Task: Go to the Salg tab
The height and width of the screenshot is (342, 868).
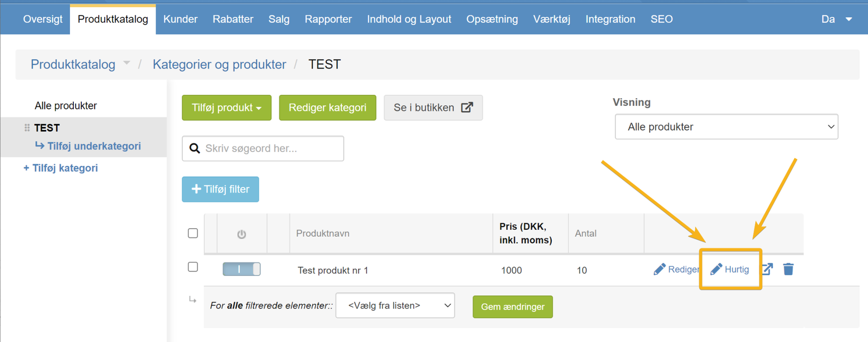Action: point(279,19)
